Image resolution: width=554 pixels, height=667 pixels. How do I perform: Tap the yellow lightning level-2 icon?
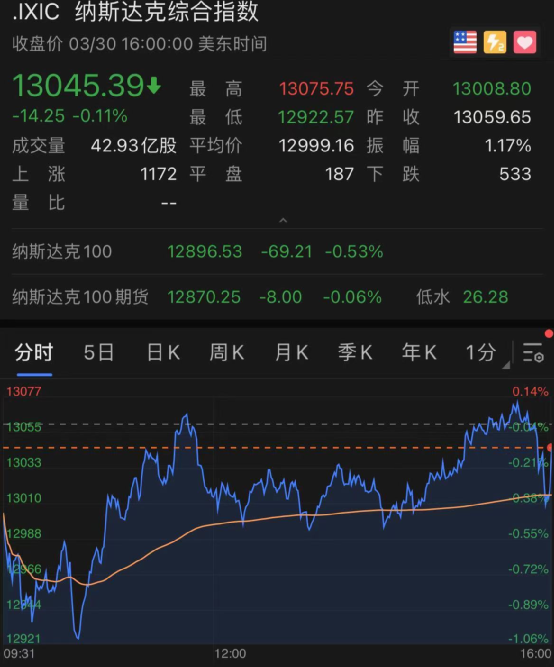click(x=495, y=42)
